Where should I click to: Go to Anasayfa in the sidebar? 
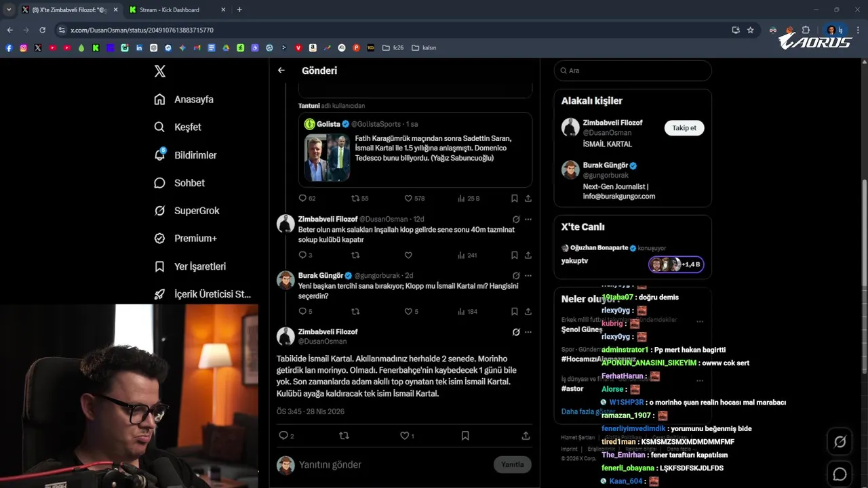coord(184,100)
